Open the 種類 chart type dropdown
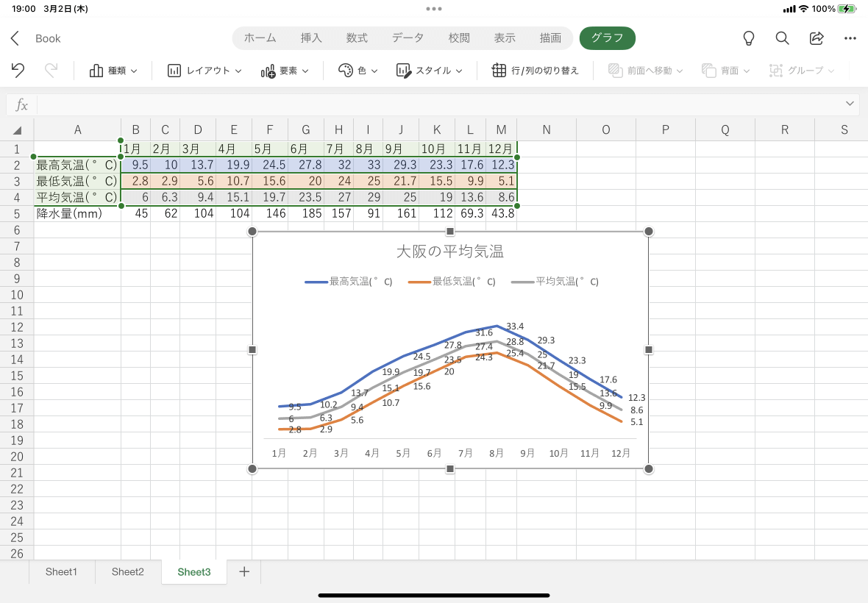 (113, 71)
